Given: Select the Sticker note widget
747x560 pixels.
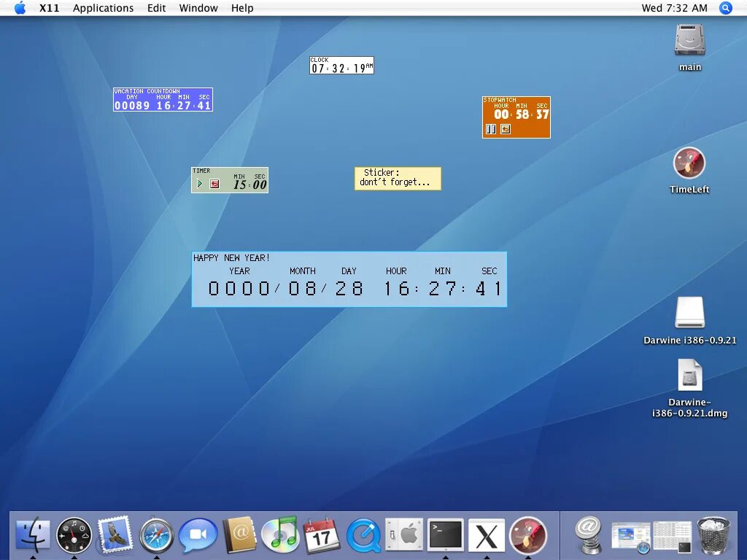Looking at the screenshot, I should tap(398, 179).
